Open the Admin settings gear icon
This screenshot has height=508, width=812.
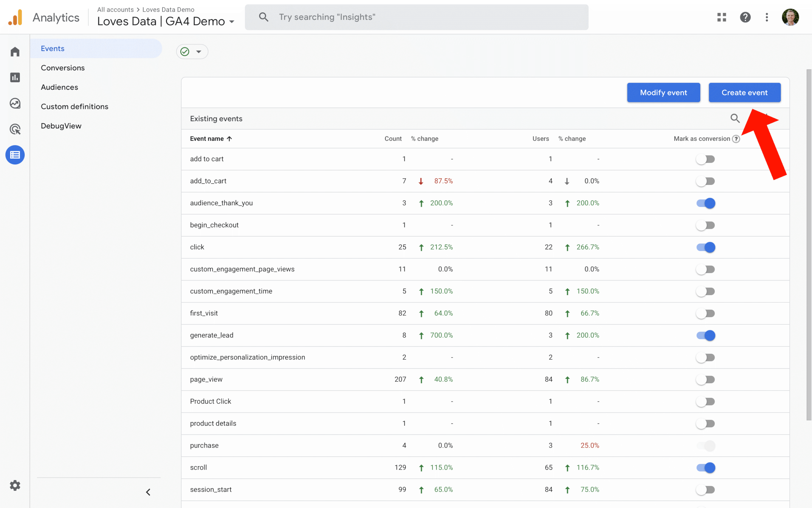(x=15, y=485)
